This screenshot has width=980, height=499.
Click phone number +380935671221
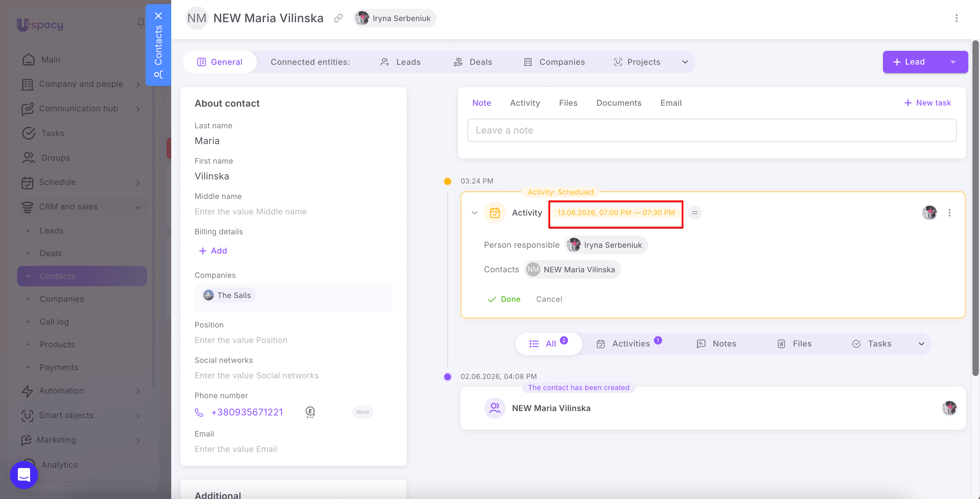(247, 412)
